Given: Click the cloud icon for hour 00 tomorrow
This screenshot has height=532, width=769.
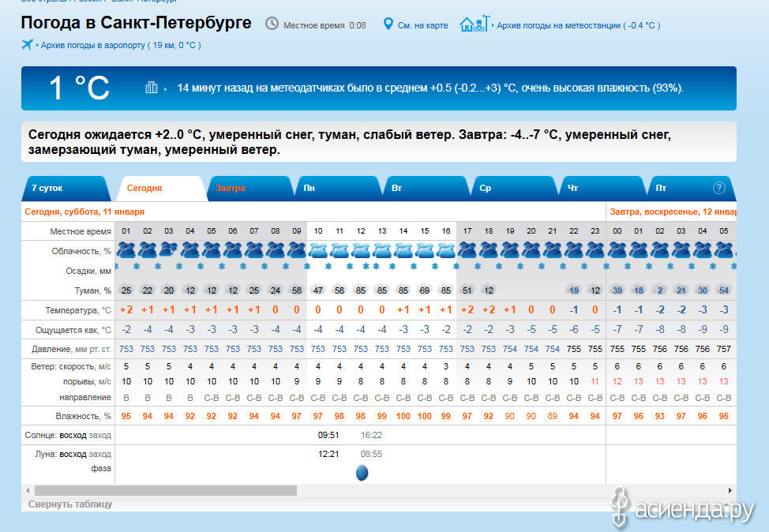Looking at the screenshot, I should 617,250.
